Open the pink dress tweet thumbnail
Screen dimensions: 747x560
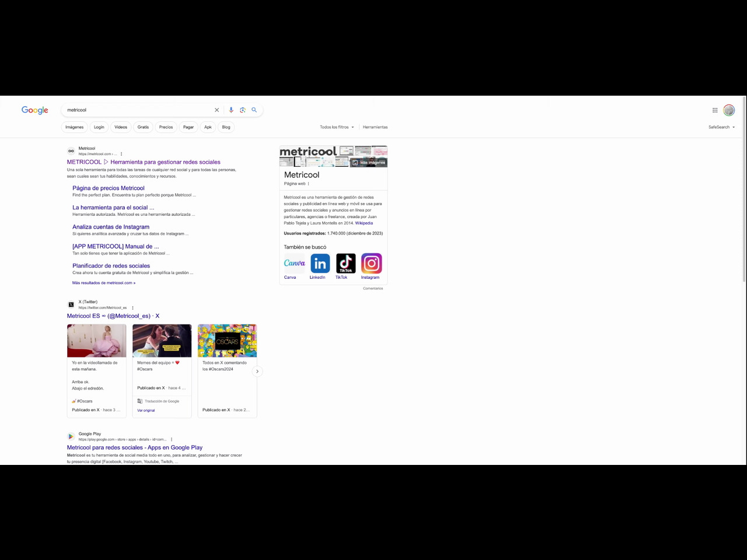pyautogui.click(x=97, y=341)
